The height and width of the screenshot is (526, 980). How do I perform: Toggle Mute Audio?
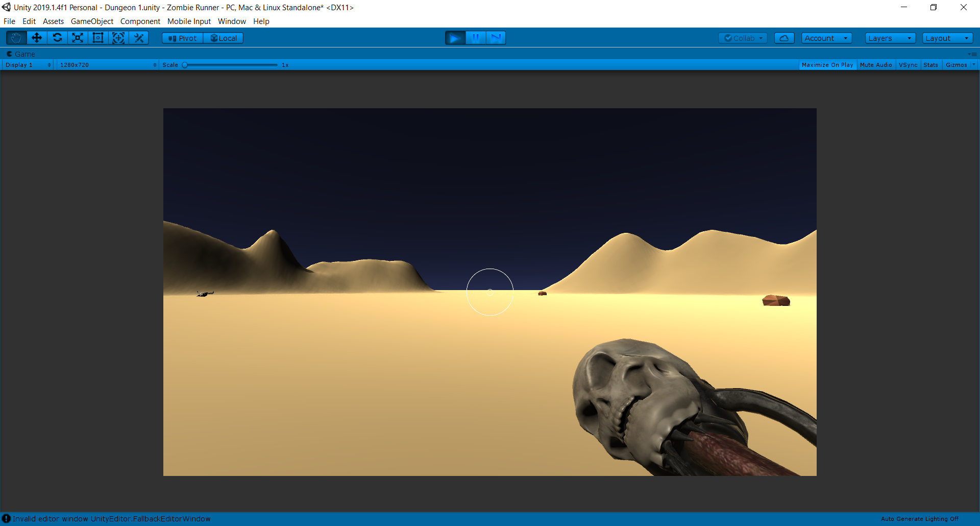click(876, 65)
